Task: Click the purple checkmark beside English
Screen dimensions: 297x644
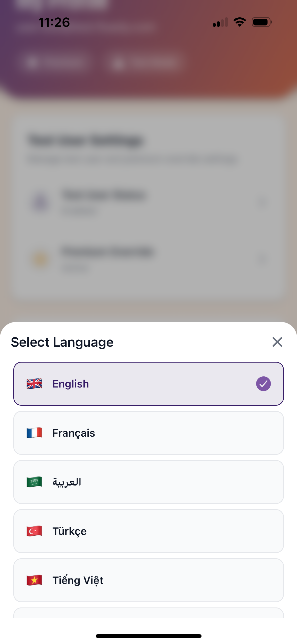Action: pyautogui.click(x=263, y=384)
